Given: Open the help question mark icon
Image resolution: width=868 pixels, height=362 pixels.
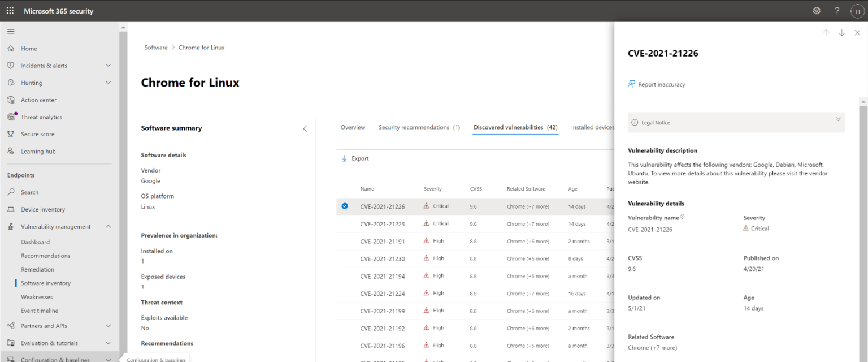Looking at the screenshot, I should pos(837,10).
